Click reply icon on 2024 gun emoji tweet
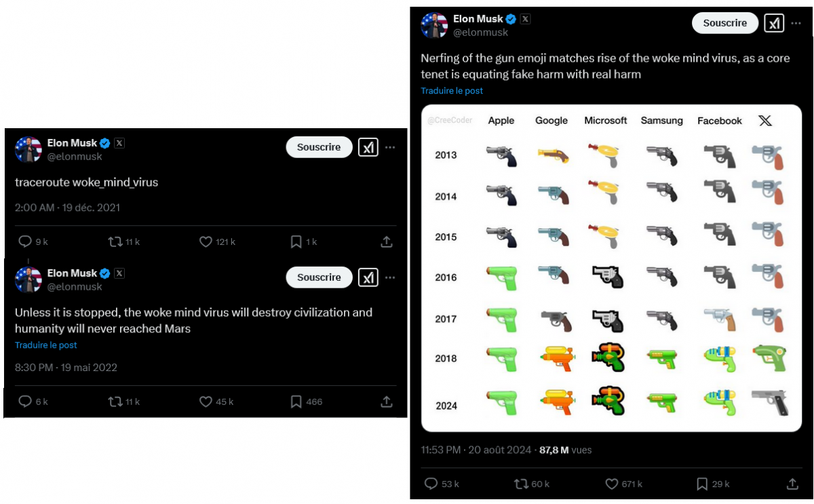Screen dimensions: 814x504 [x=431, y=484]
